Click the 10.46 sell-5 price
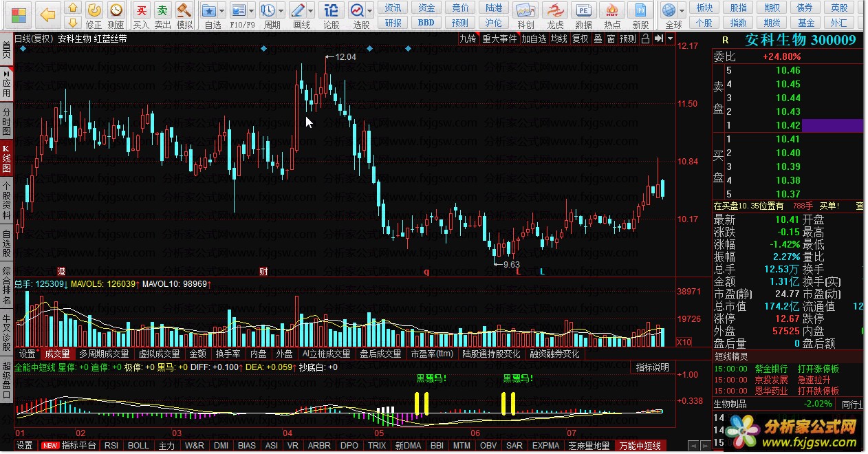Image resolution: width=868 pixels, height=454 pixels. 788,70
